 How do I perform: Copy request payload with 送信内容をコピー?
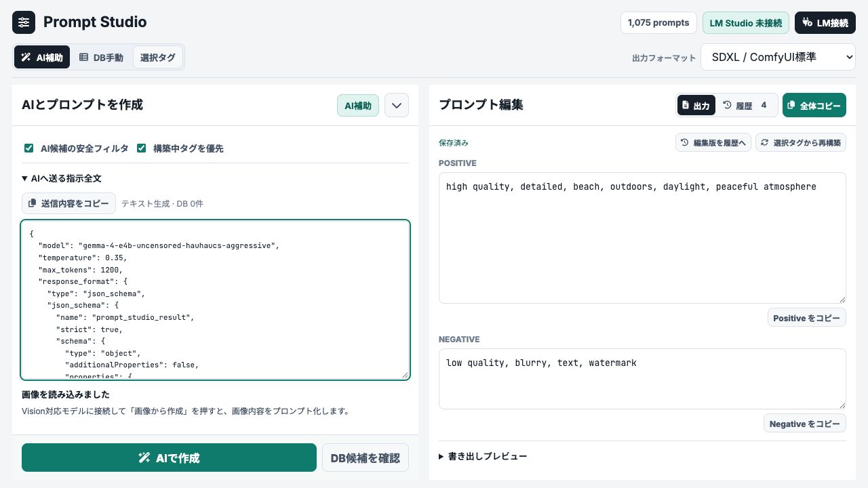coord(69,203)
